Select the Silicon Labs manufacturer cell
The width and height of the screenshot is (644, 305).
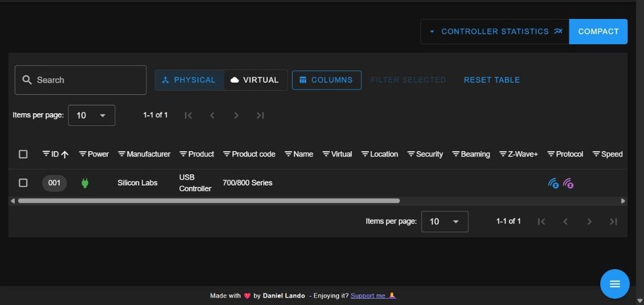[x=138, y=183]
